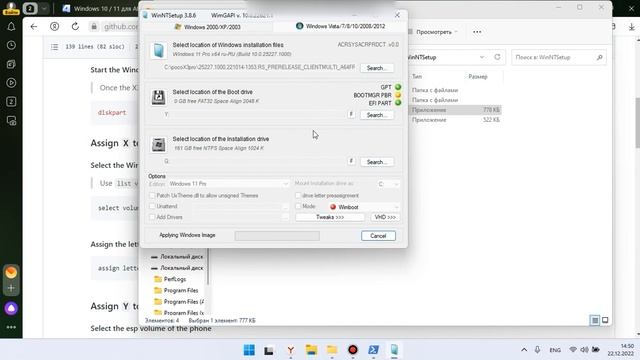Screen dimensions: 640x360
Task: Open history clock icon in sidebar
Action: pos(11,45)
